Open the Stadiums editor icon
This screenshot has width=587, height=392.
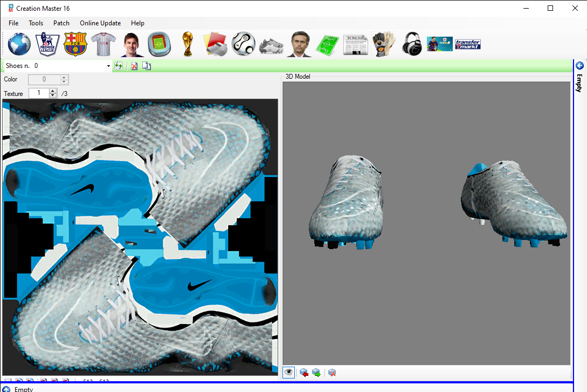point(159,44)
